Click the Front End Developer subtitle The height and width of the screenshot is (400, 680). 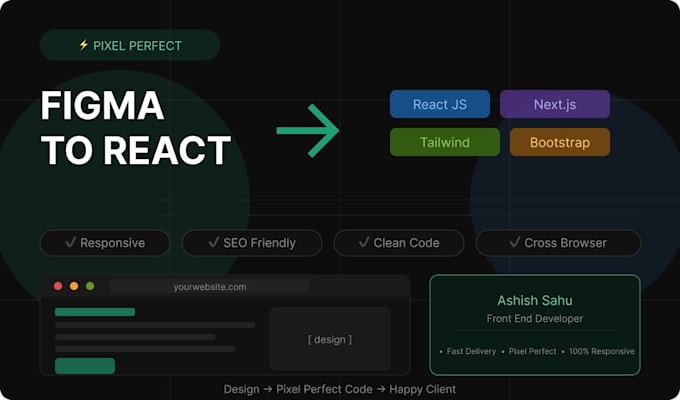tap(535, 318)
